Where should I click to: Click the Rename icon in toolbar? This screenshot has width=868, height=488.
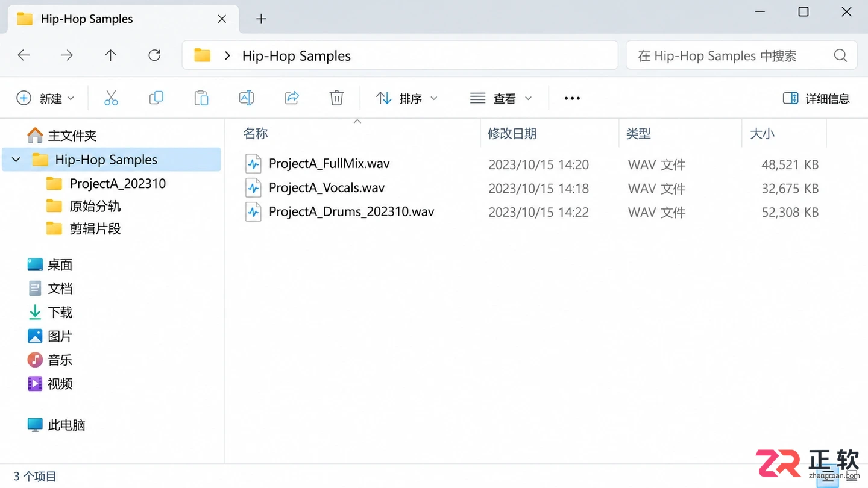tap(247, 98)
